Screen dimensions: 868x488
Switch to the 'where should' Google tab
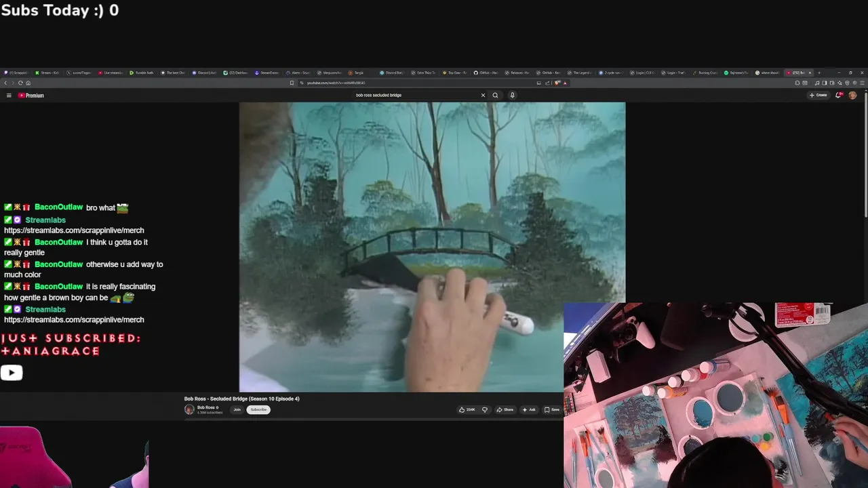(x=767, y=73)
